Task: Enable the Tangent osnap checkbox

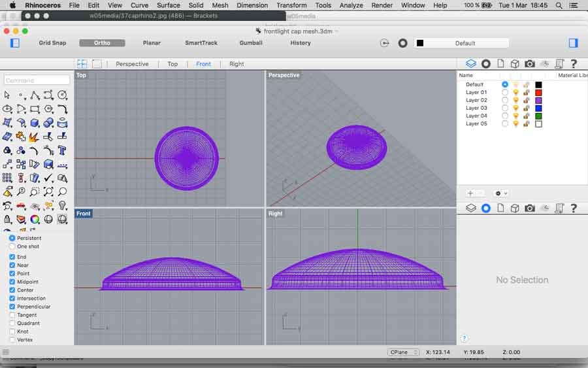Action: pyautogui.click(x=12, y=315)
